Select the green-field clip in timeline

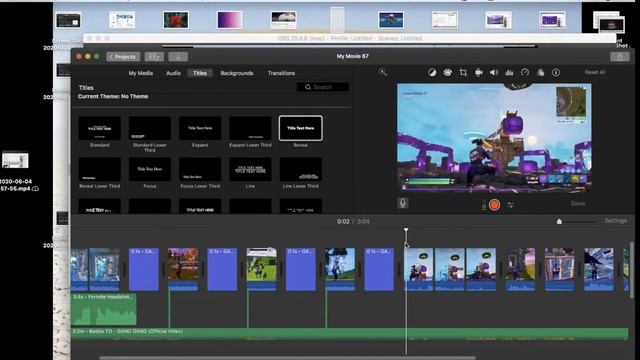[x=262, y=269]
